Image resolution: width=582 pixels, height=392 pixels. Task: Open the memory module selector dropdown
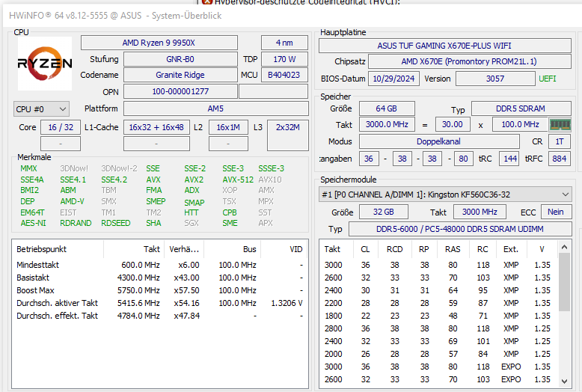pyautogui.click(x=445, y=195)
